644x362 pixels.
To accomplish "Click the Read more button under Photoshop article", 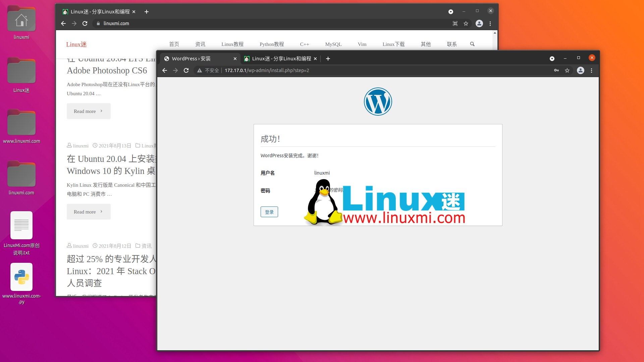I will (x=88, y=111).
